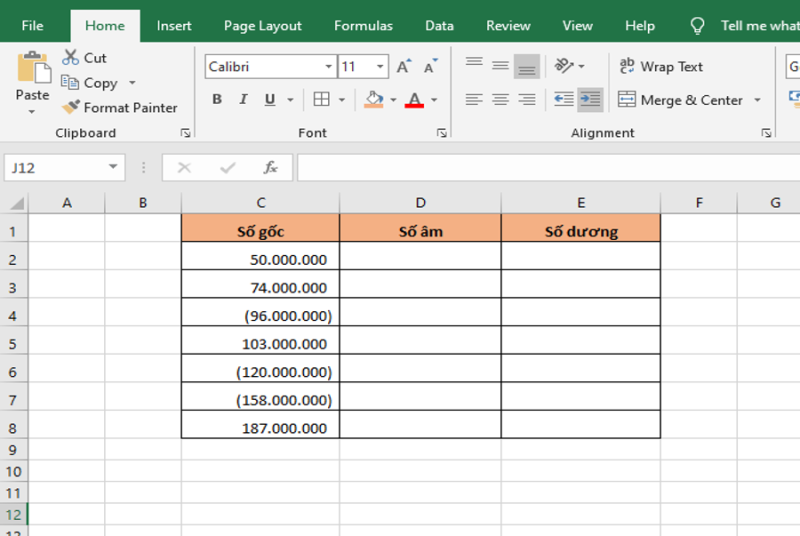The image size is (800, 536).
Task: Switch to the View tab
Action: click(x=578, y=25)
